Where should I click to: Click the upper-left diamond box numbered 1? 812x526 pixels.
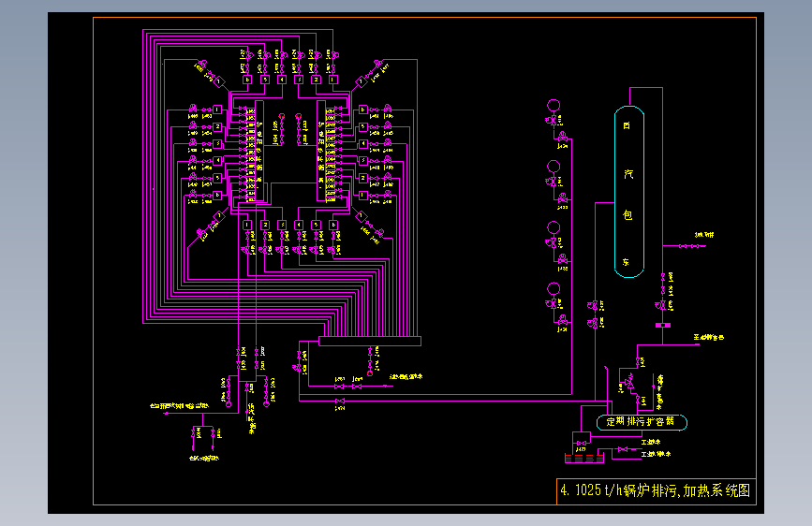[x=219, y=81]
